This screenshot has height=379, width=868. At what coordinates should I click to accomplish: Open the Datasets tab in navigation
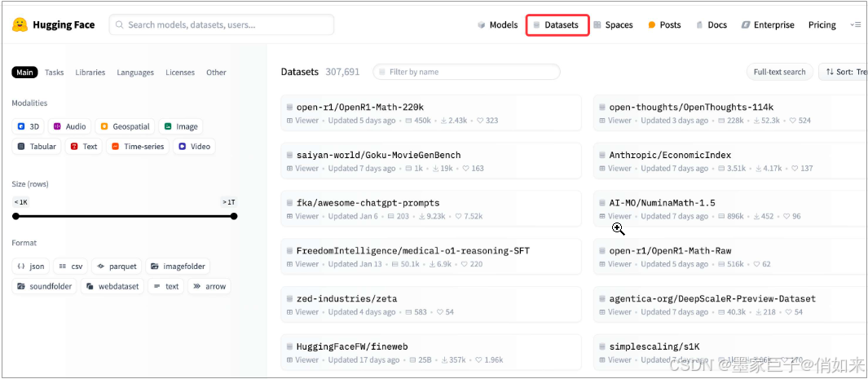click(x=557, y=25)
